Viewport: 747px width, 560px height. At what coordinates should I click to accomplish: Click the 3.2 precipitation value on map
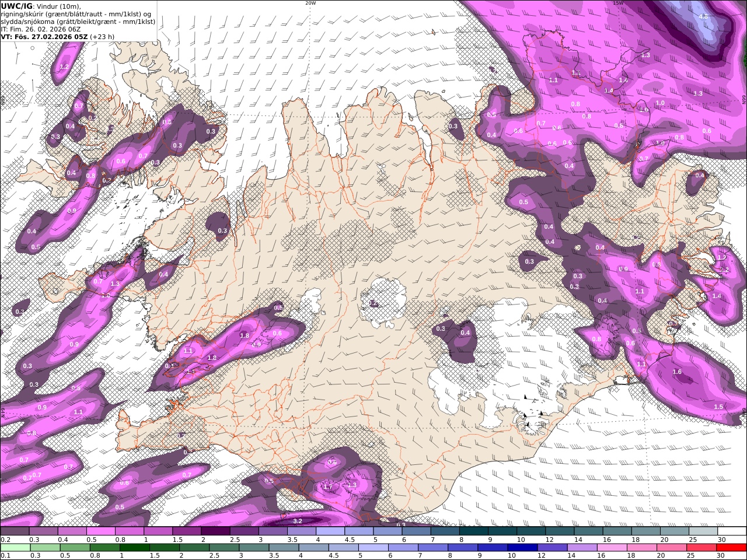[x=297, y=521]
